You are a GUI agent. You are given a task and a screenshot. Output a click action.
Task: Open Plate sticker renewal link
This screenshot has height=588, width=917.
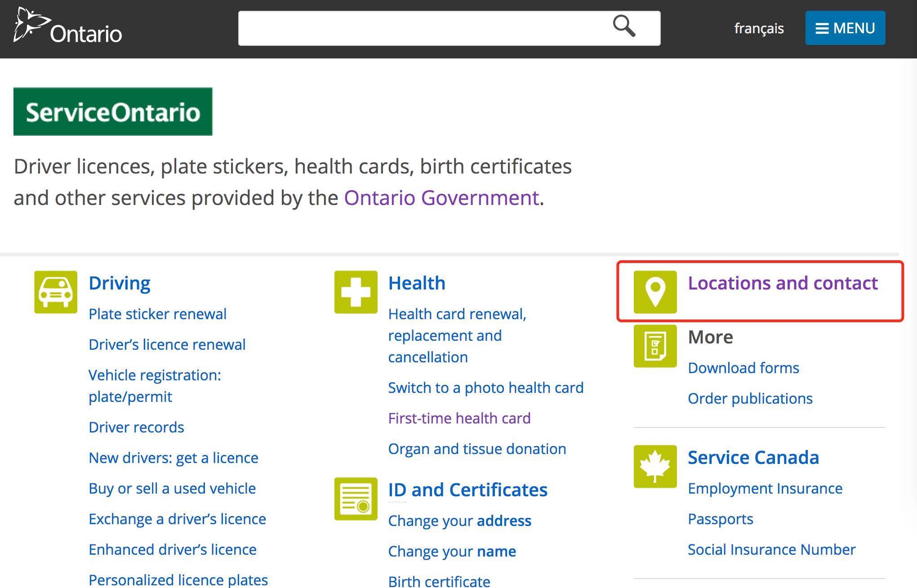(x=157, y=314)
